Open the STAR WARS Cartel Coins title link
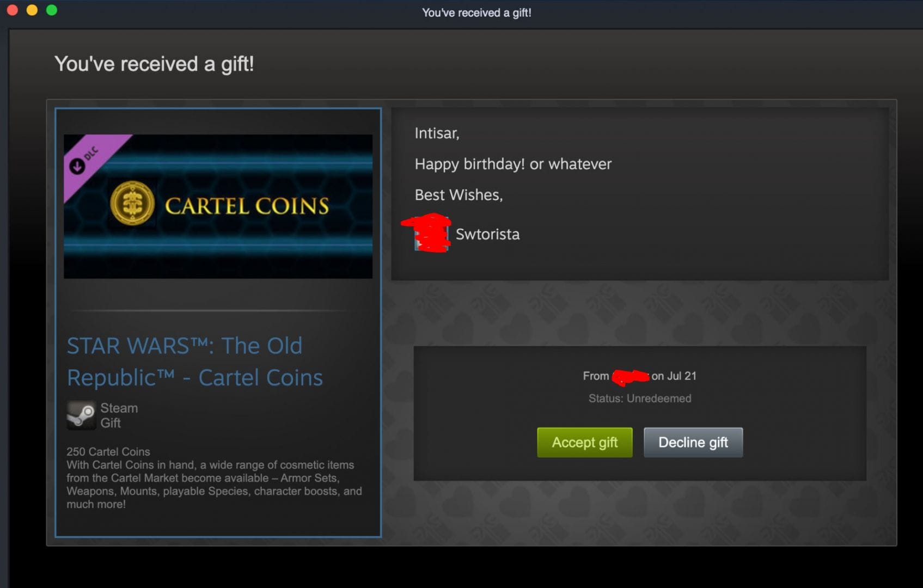The image size is (923, 588). point(195,362)
